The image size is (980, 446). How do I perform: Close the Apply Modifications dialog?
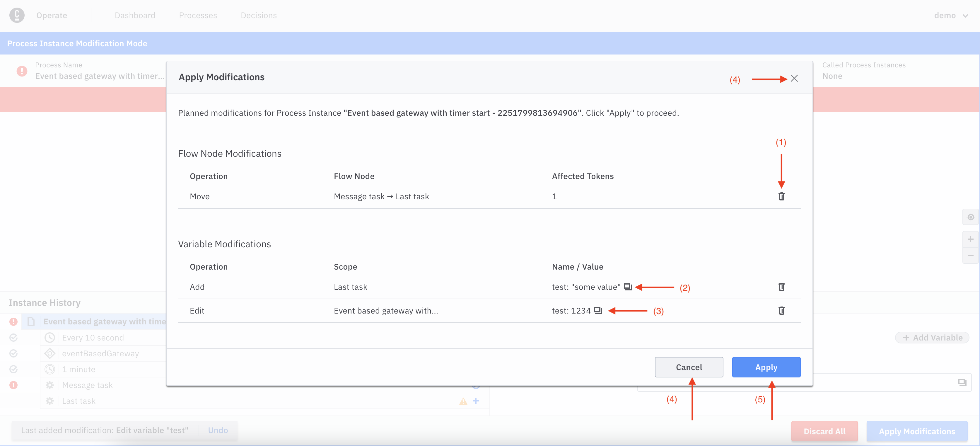pos(794,79)
